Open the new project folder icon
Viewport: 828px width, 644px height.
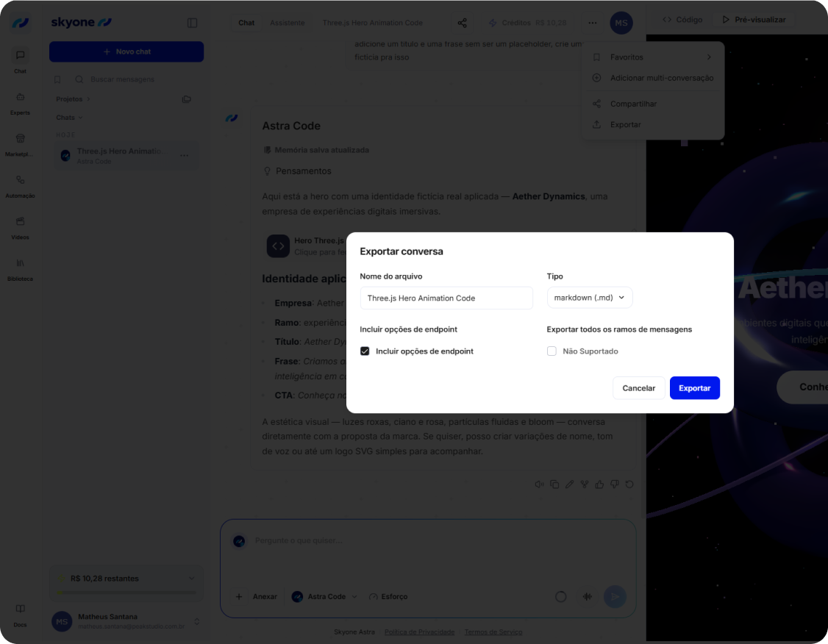186,99
